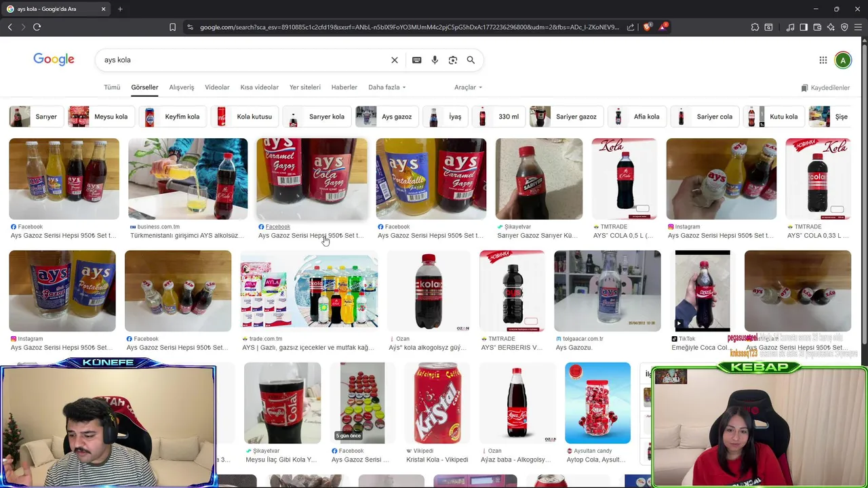Filter by the 'Keyfim kola' chip
Viewport: 868px width, 488px height.
(x=172, y=117)
